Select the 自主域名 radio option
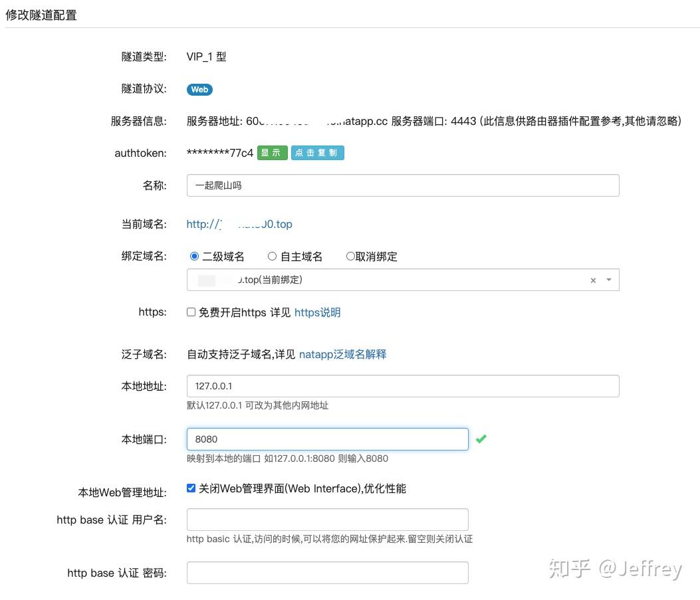Screen dimensions: 700x600 (272, 256)
